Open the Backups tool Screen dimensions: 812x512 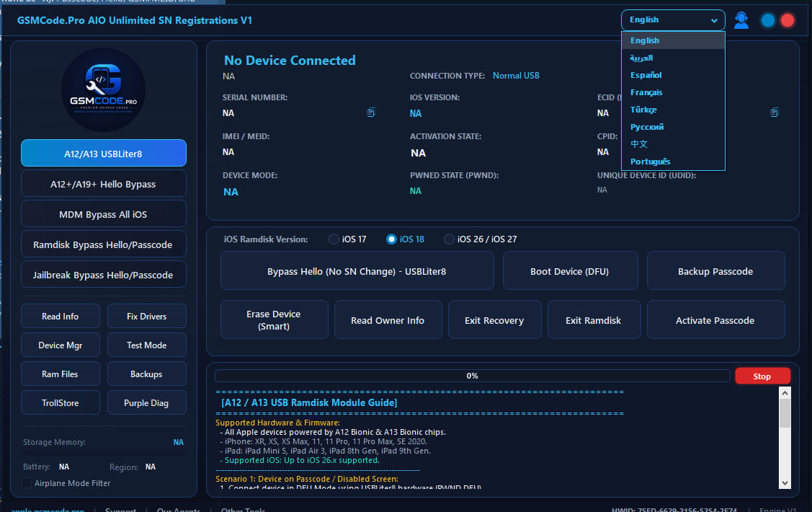[x=146, y=374]
